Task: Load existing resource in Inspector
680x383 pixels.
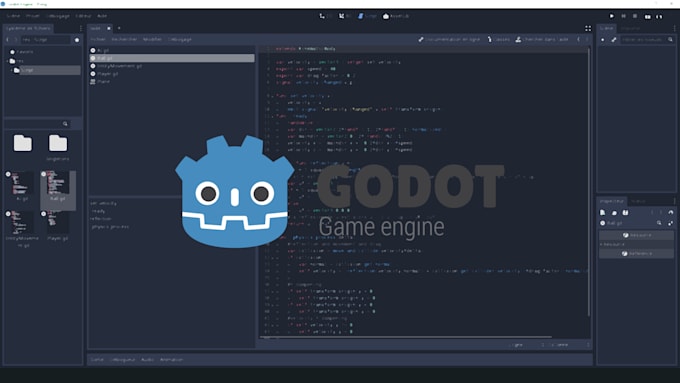Action: [x=614, y=213]
